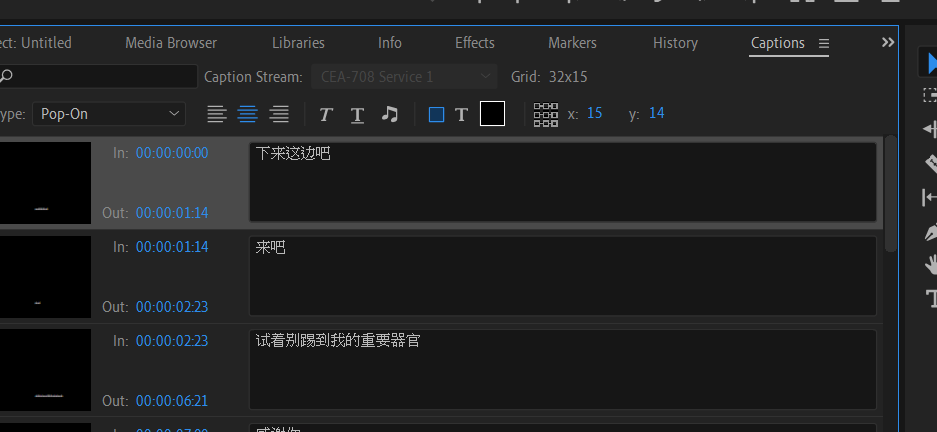Switch to the Info tab
Image resolution: width=937 pixels, height=432 pixels.
pos(390,43)
